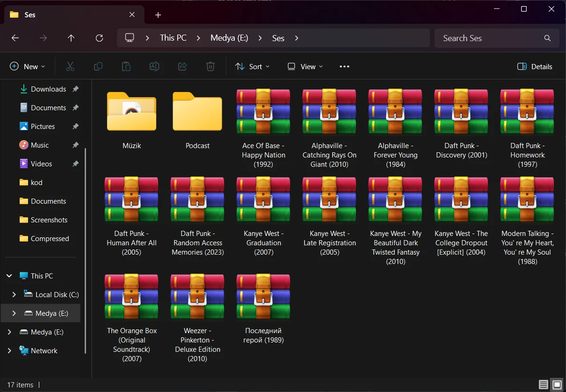Select Kanye West - The College Dropout archive
The height and width of the screenshot is (392, 566).
click(x=461, y=216)
